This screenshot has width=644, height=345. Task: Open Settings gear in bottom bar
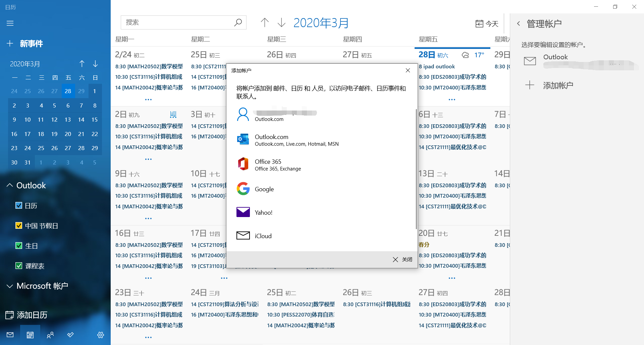point(100,335)
